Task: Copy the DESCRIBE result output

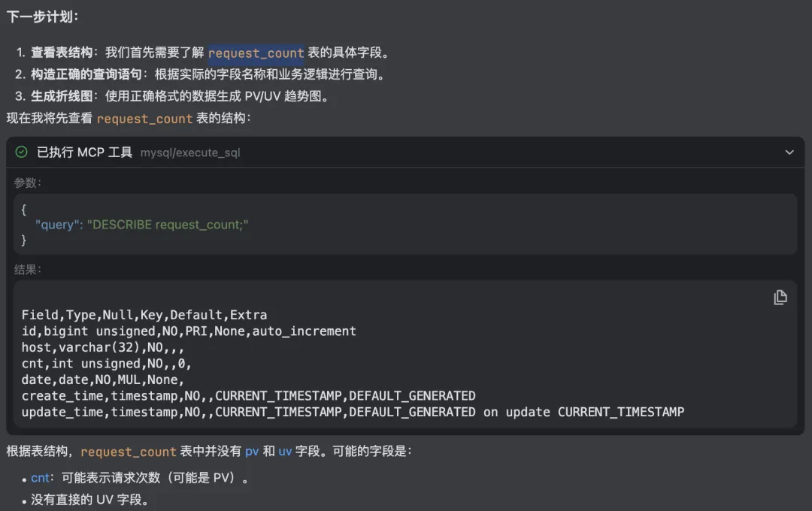Action: [x=780, y=297]
